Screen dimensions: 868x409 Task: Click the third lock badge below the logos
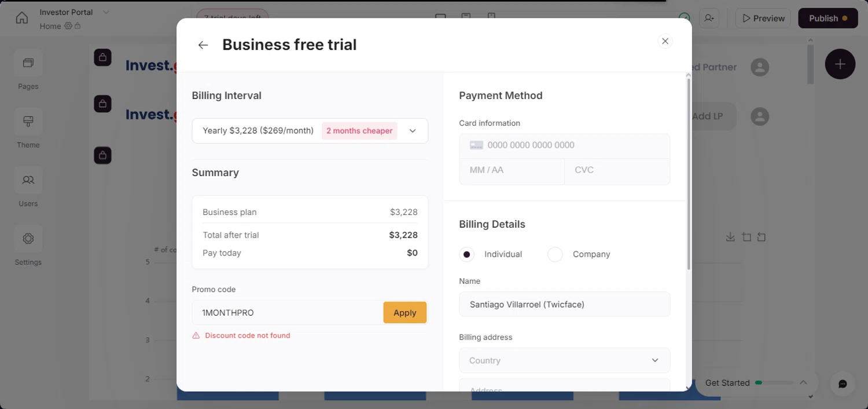(102, 155)
